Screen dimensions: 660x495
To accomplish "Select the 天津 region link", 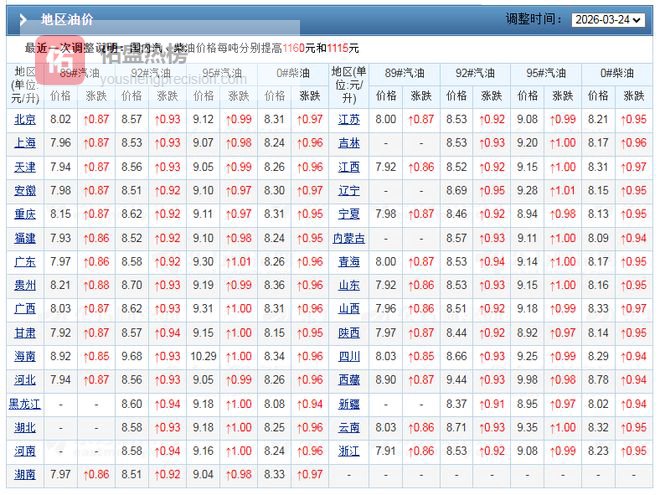I will (25, 167).
